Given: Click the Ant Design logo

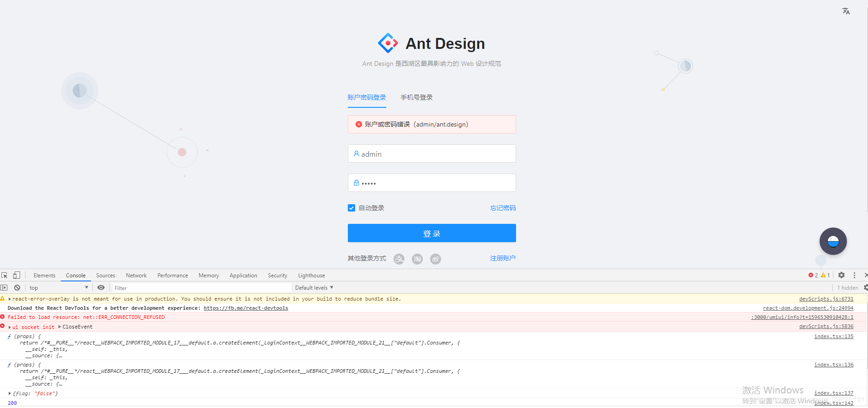Looking at the screenshot, I should coord(388,43).
